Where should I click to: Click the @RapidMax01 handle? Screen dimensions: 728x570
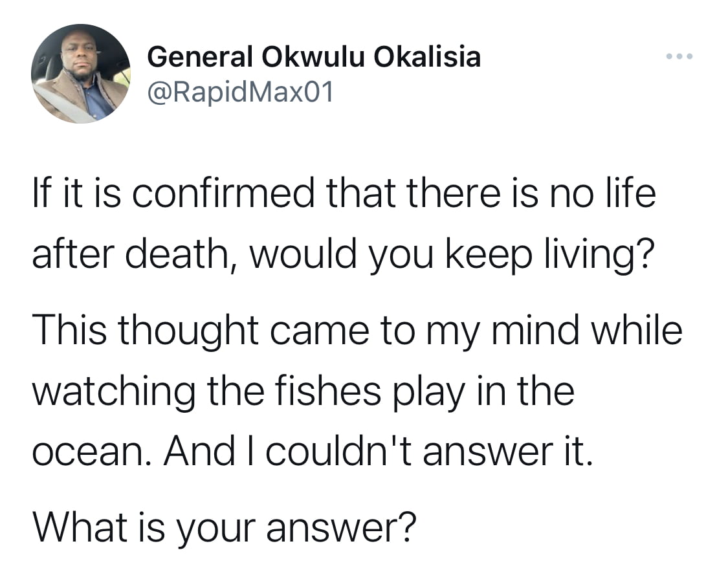pyautogui.click(x=240, y=92)
